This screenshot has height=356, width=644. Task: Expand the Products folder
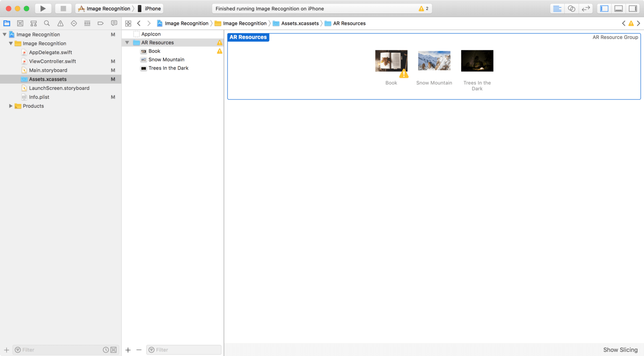click(x=11, y=106)
